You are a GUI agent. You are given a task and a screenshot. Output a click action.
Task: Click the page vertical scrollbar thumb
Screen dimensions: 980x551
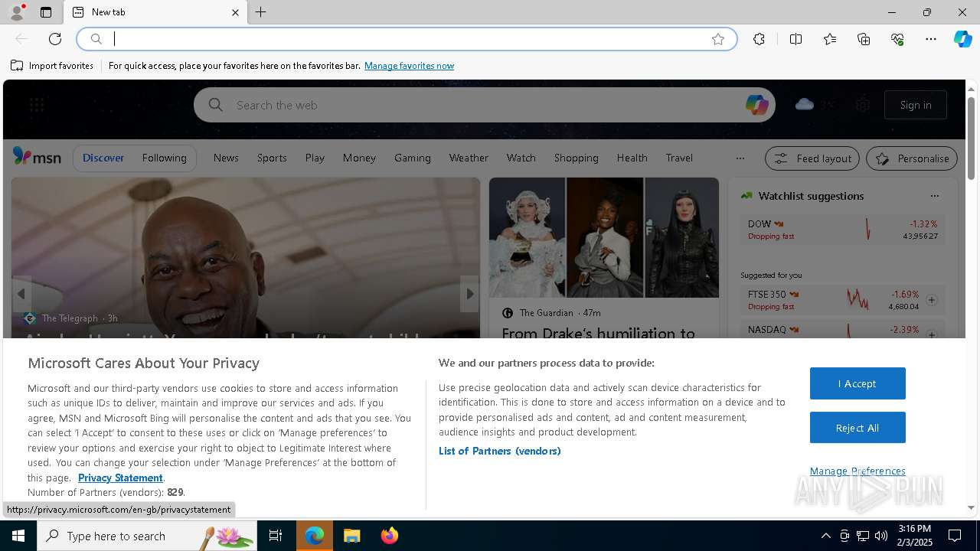click(971, 138)
